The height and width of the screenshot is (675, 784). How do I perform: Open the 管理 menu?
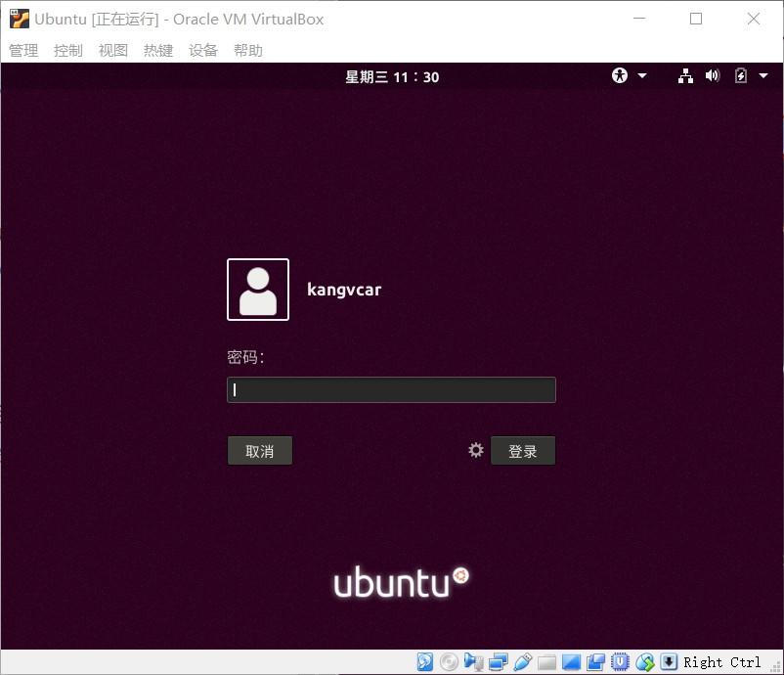(23, 50)
